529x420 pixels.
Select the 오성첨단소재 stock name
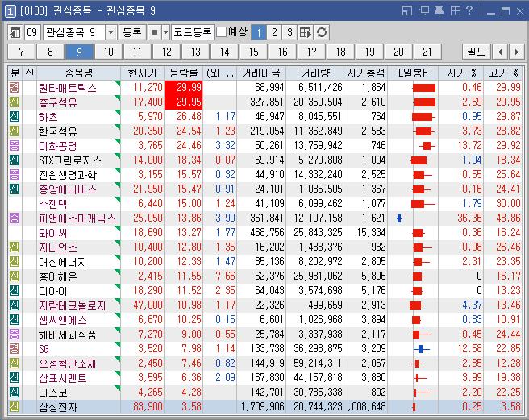click(x=68, y=364)
